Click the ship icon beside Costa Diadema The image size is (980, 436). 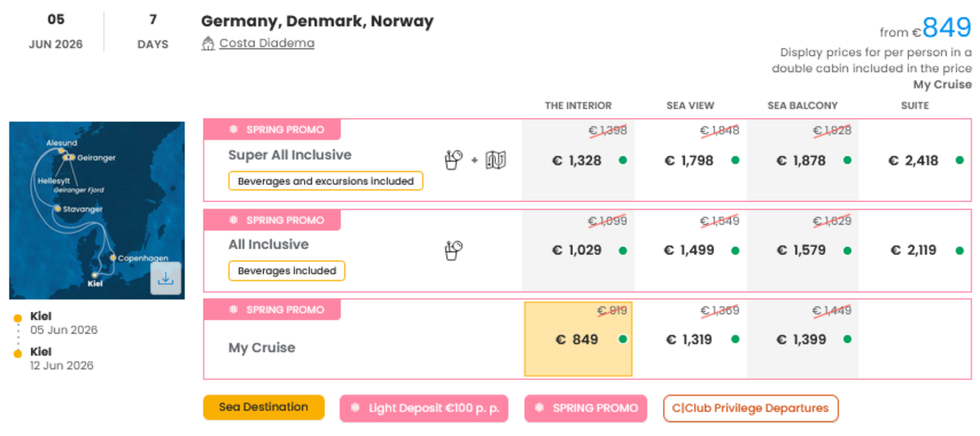pyautogui.click(x=208, y=43)
